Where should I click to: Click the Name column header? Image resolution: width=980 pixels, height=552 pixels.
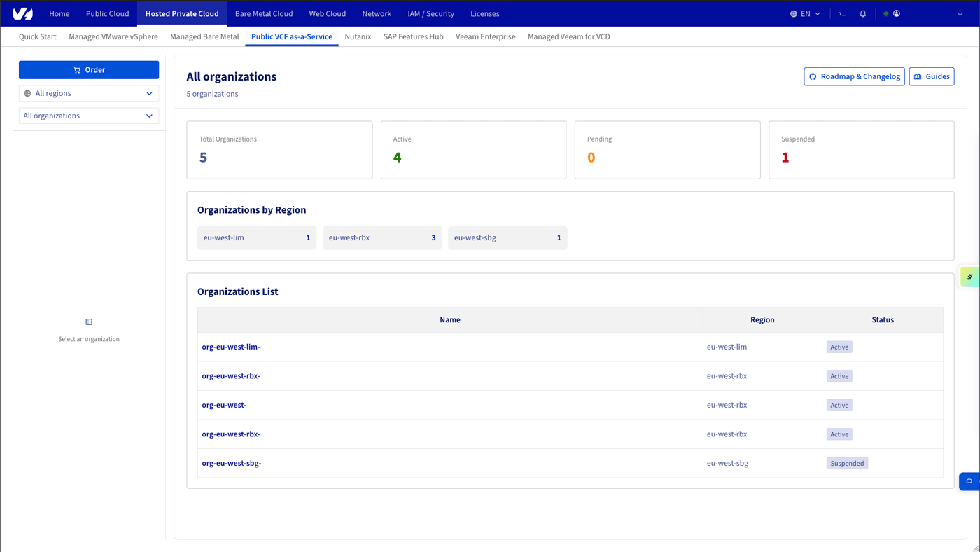450,319
